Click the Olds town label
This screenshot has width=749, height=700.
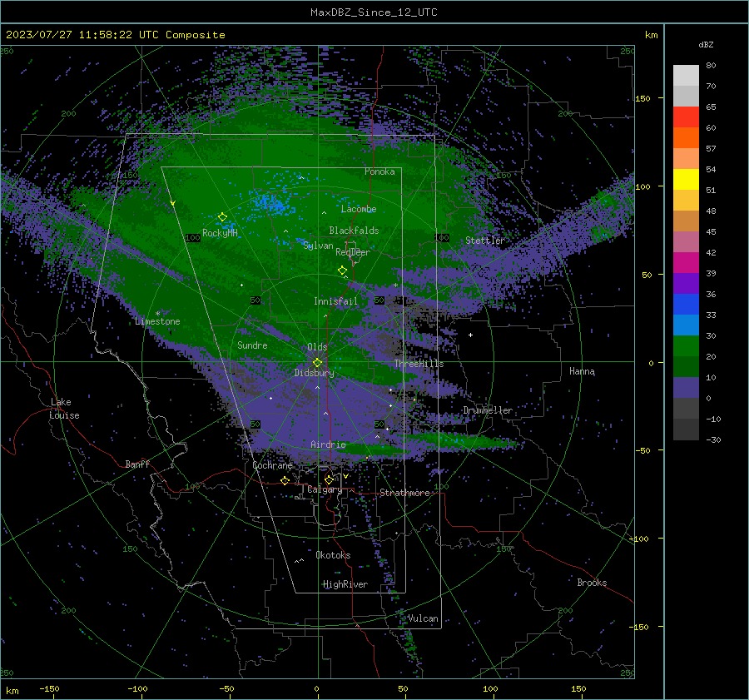pyautogui.click(x=317, y=347)
